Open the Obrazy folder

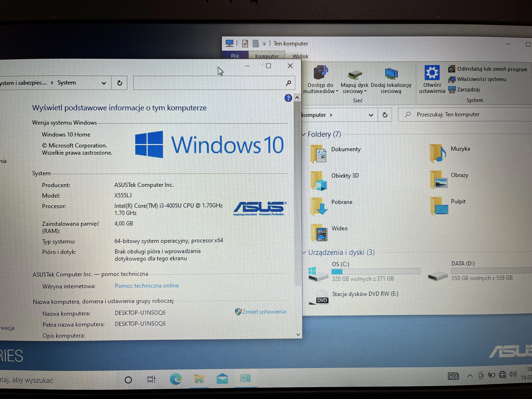[449, 180]
